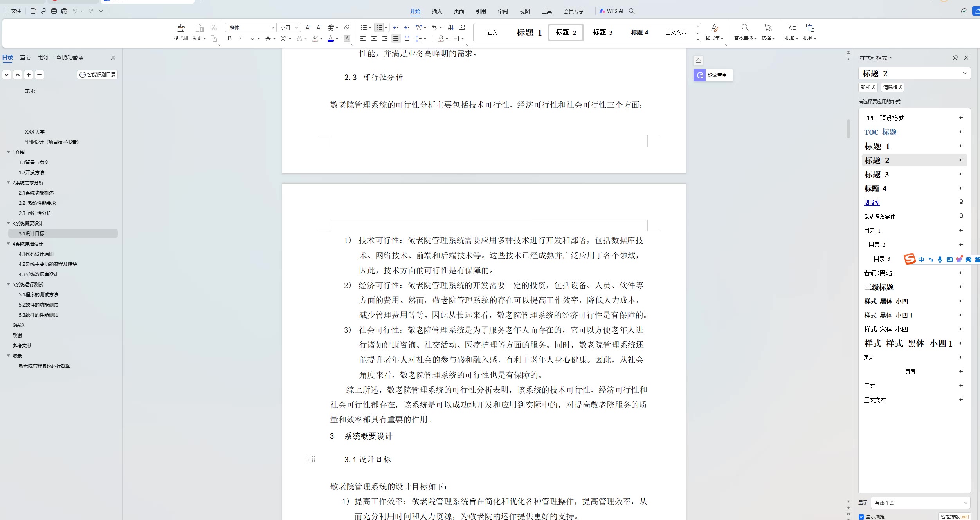Select 4.3系统数据库设计 in outline
This screenshot has width=980, height=520.
38,274
